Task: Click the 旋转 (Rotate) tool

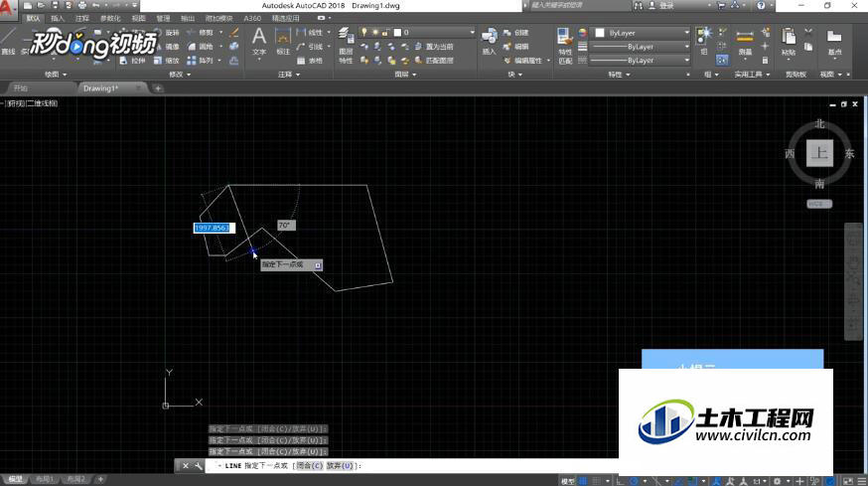Action: (x=166, y=33)
